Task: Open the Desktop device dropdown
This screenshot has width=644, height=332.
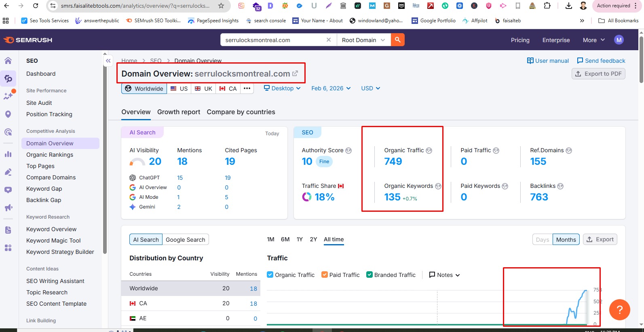Action: [x=282, y=88]
